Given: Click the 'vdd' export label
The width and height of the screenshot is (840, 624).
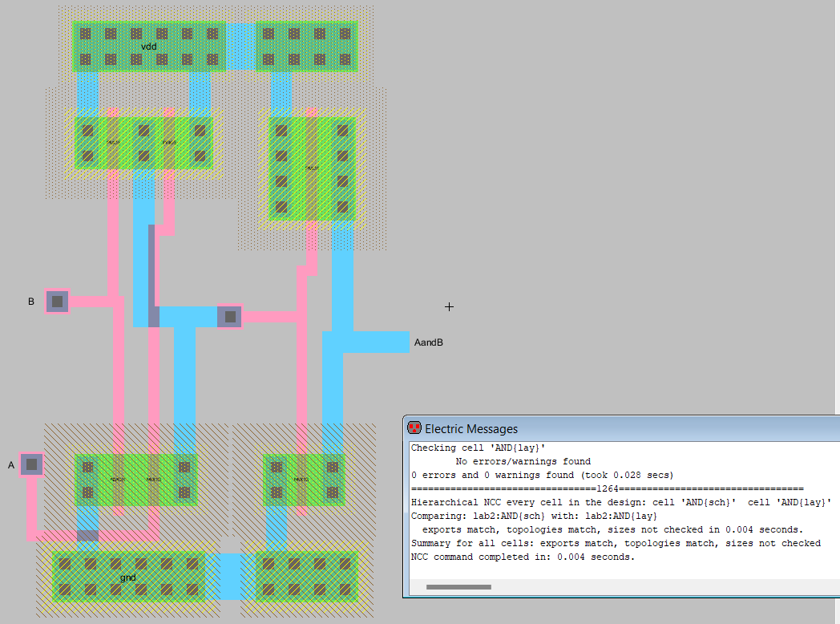Looking at the screenshot, I should [x=149, y=47].
